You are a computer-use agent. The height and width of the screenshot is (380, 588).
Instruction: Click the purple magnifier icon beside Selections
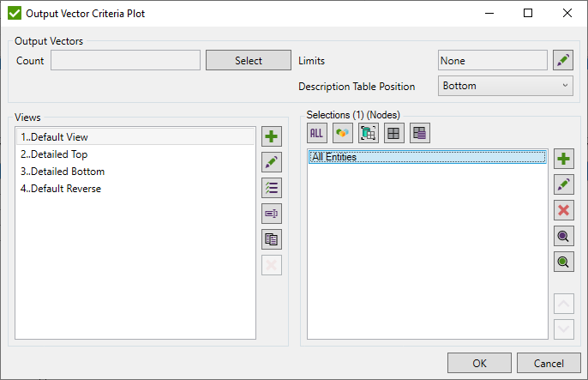click(x=564, y=236)
